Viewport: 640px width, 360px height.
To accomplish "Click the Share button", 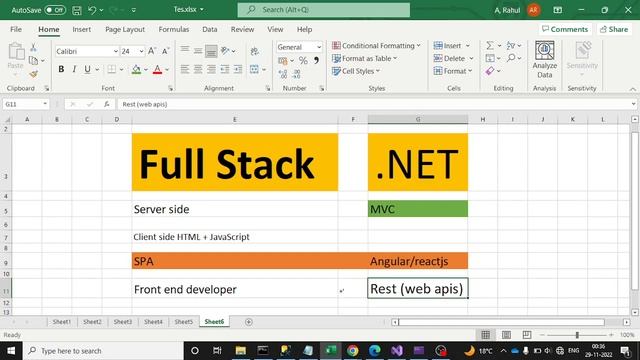I will 614,29.
